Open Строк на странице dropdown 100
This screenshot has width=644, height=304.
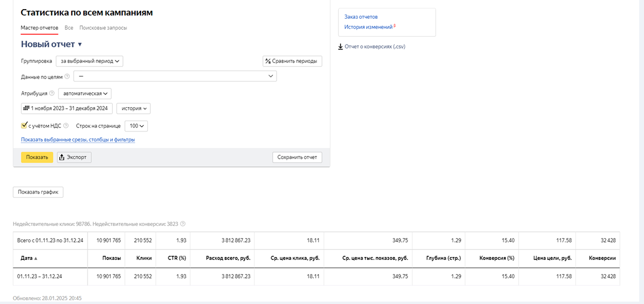(x=136, y=126)
